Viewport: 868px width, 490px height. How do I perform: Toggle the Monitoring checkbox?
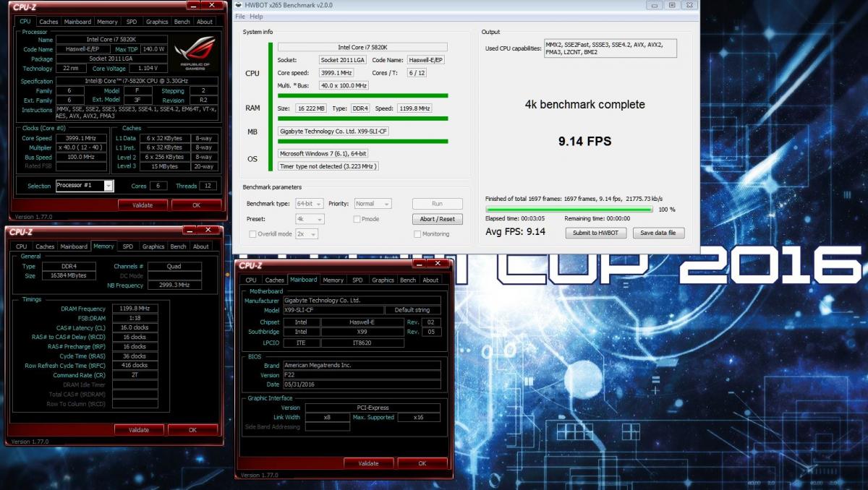(417, 234)
